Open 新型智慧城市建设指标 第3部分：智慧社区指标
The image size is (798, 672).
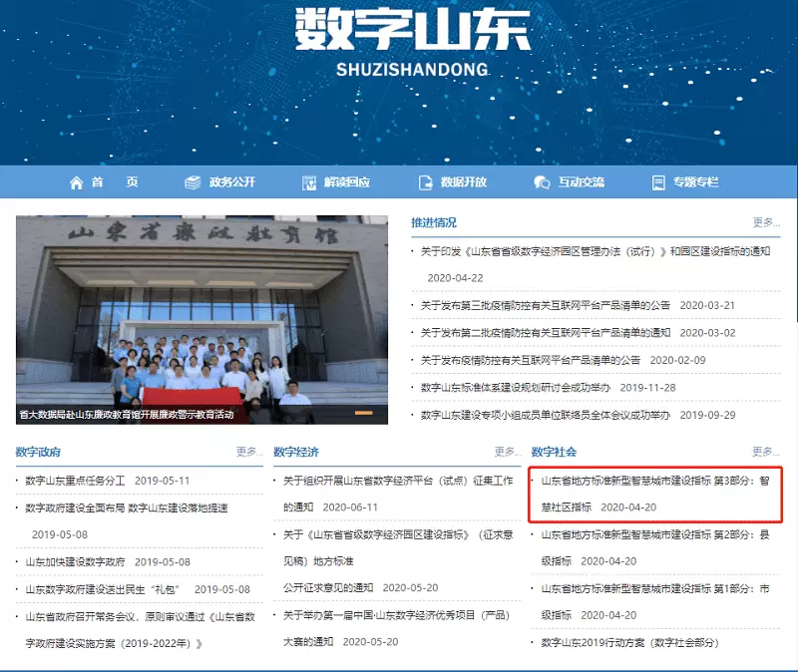click(x=655, y=494)
